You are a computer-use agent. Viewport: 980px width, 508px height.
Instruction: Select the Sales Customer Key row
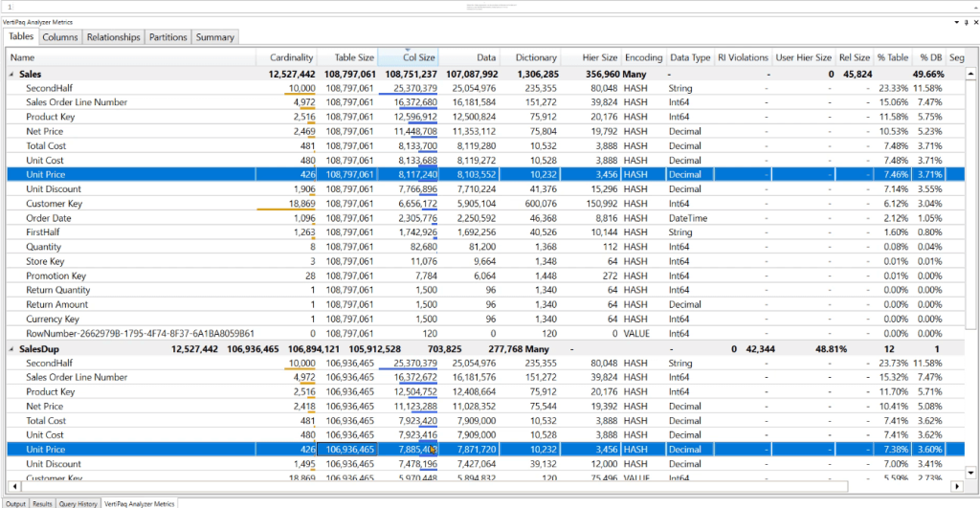[x=485, y=203]
